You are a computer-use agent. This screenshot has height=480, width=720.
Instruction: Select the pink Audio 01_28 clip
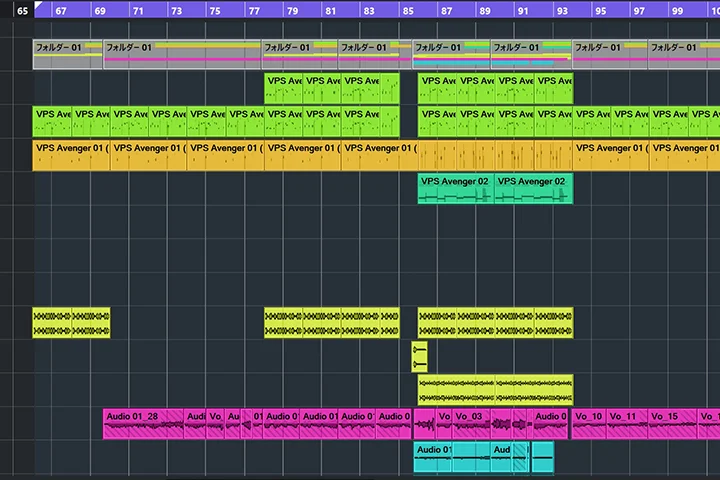pyautogui.click(x=143, y=424)
